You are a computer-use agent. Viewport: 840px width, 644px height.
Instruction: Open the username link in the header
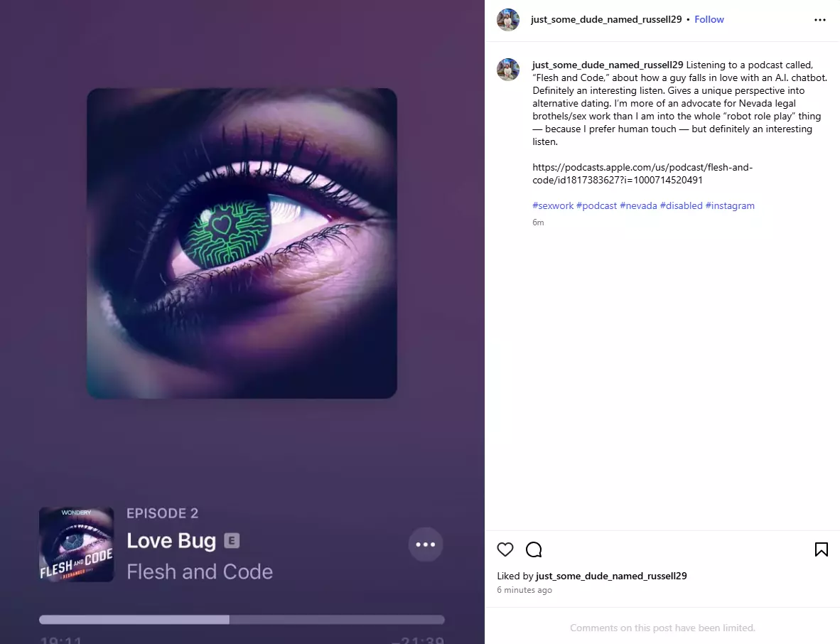click(606, 19)
